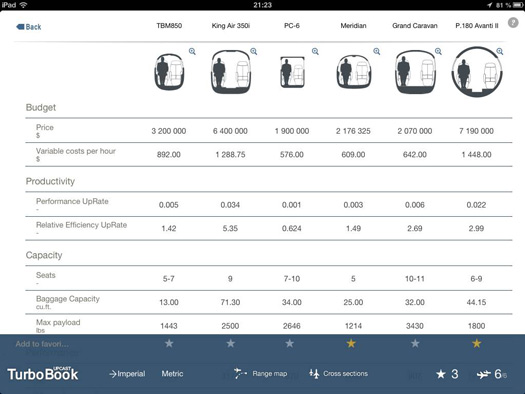
Task: Click the Budget section heading
Action: (41, 107)
